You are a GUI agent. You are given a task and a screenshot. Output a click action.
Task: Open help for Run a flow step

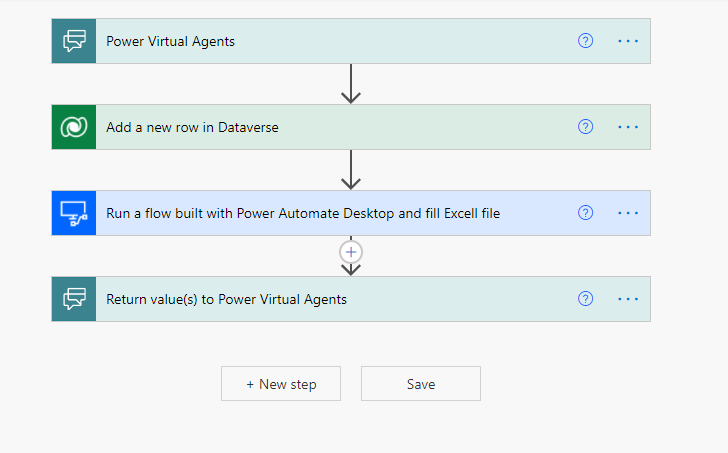[585, 213]
